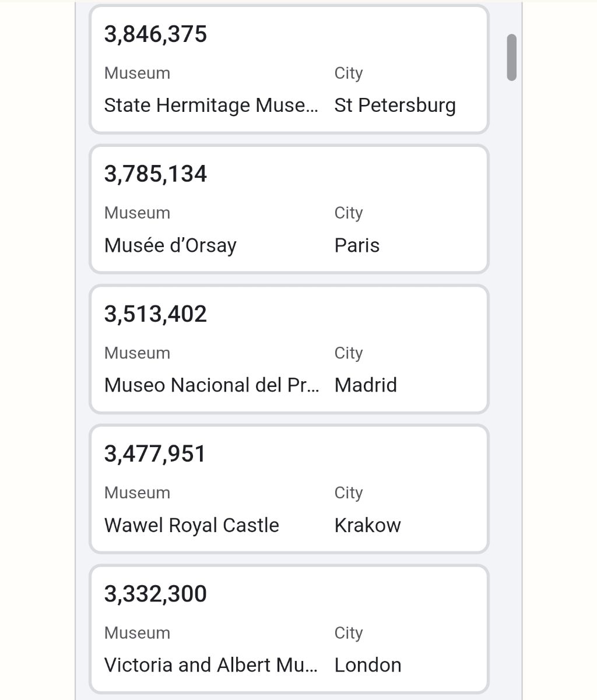597x700 pixels.
Task: Open the Wawel Royal Castle card
Action: pos(289,489)
